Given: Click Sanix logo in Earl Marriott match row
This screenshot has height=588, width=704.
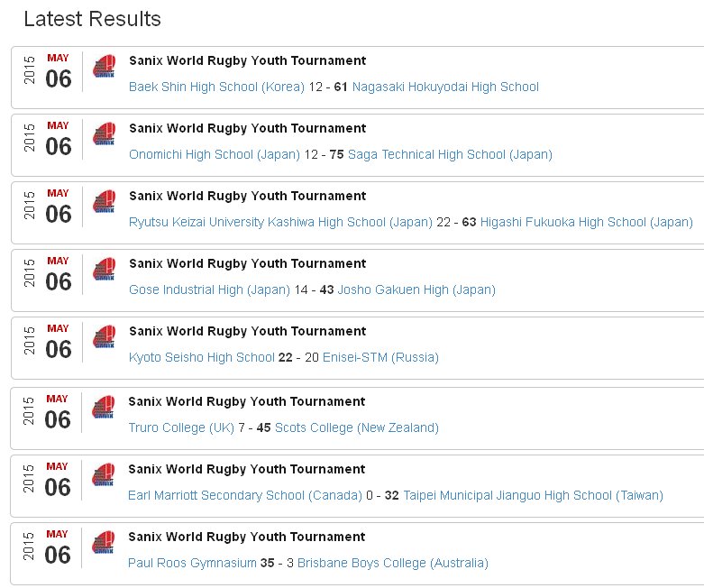Looking at the screenshot, I should pos(104,474).
